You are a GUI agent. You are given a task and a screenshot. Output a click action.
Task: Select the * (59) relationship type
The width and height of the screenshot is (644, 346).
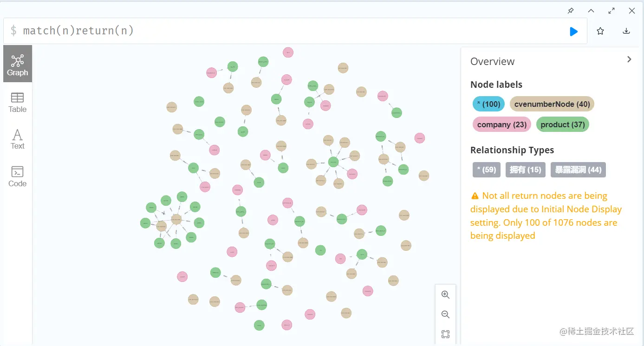point(487,170)
